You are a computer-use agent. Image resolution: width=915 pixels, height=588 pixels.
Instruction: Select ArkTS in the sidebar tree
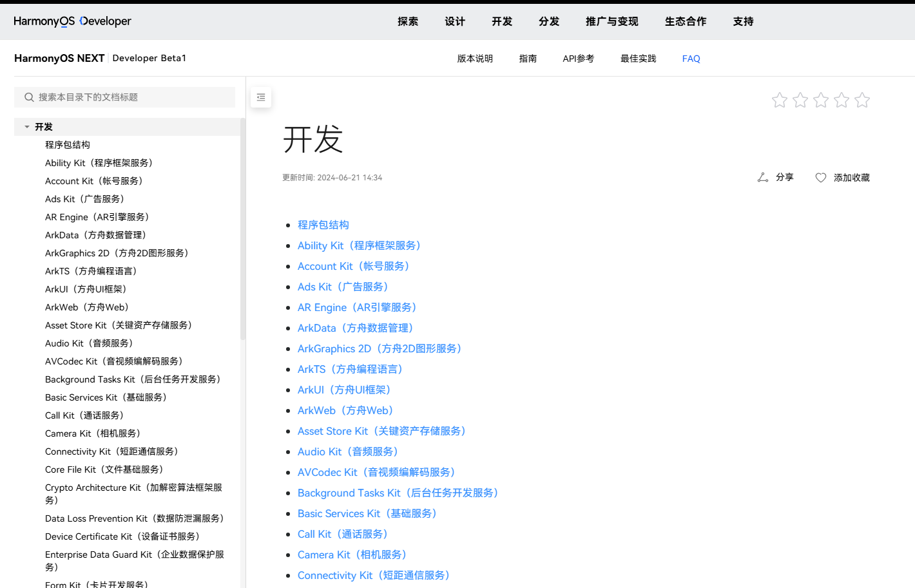point(93,271)
